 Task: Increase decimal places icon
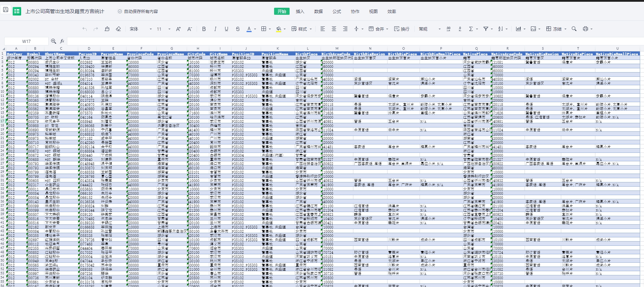[448, 29]
